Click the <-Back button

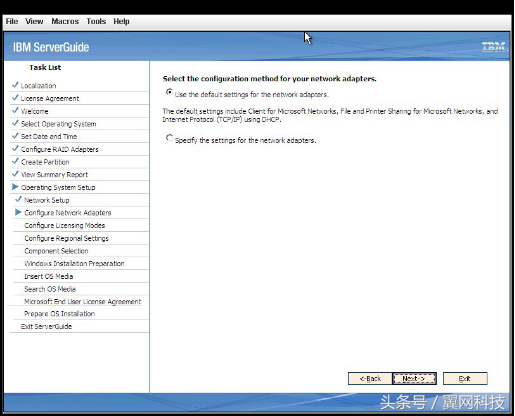370,379
